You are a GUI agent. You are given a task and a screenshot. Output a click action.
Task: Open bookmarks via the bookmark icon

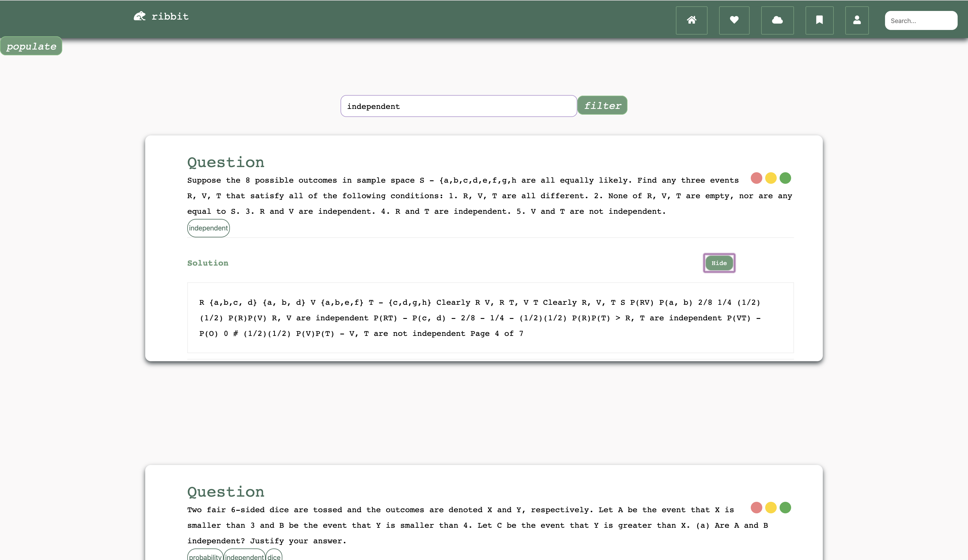point(819,20)
